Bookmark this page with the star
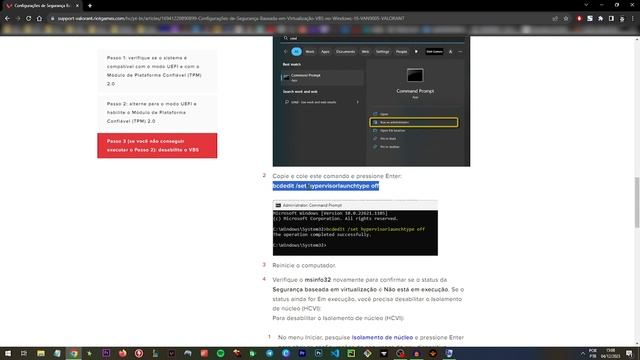 (x=566, y=18)
